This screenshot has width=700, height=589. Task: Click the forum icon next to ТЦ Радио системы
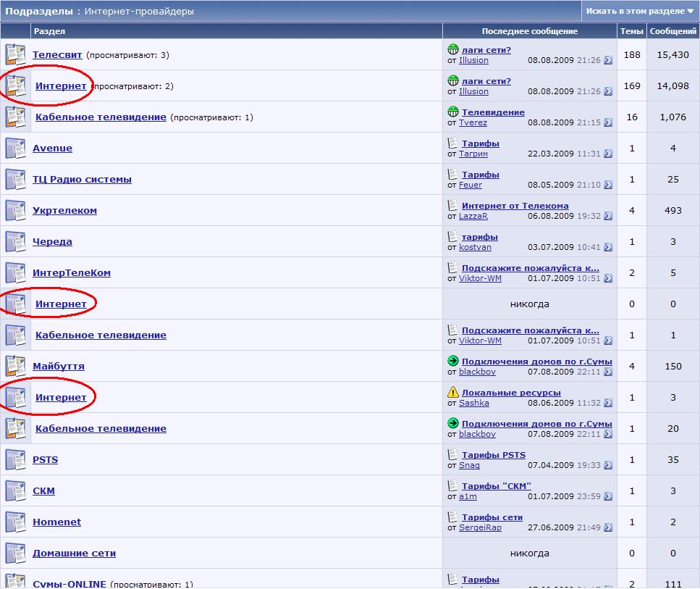[15, 179]
